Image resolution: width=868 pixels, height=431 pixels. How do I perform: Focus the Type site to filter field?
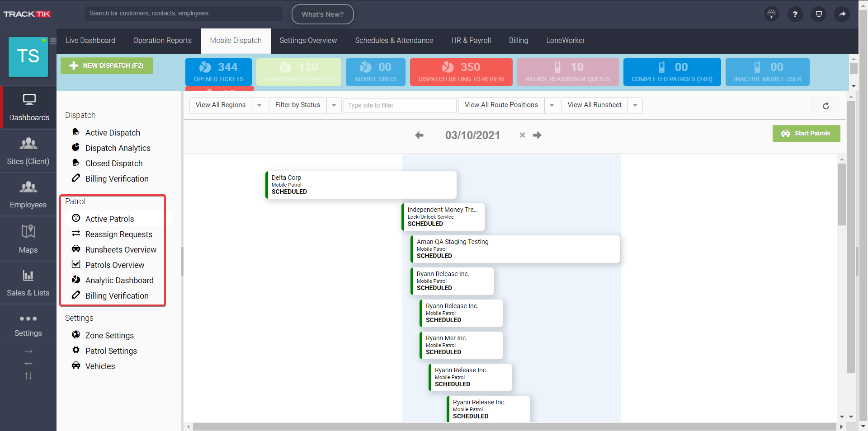(400, 105)
